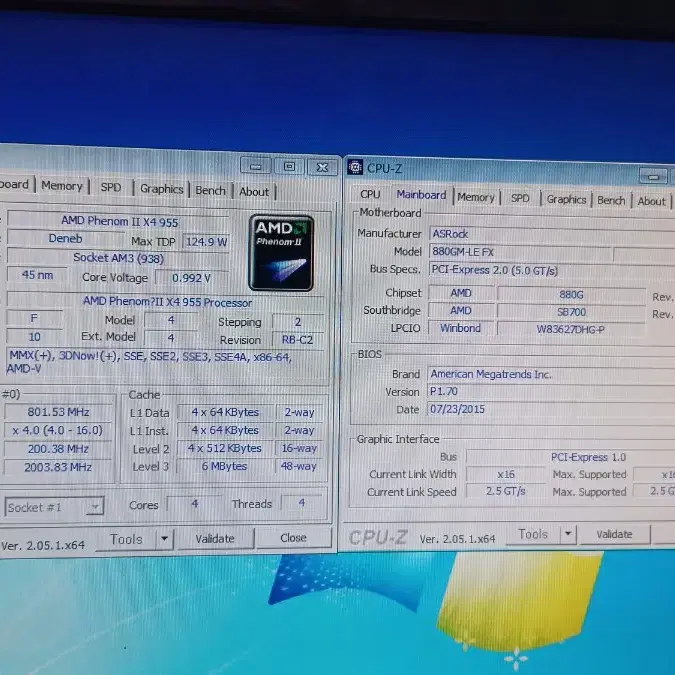Switch to SPD tab in left window

point(111,187)
